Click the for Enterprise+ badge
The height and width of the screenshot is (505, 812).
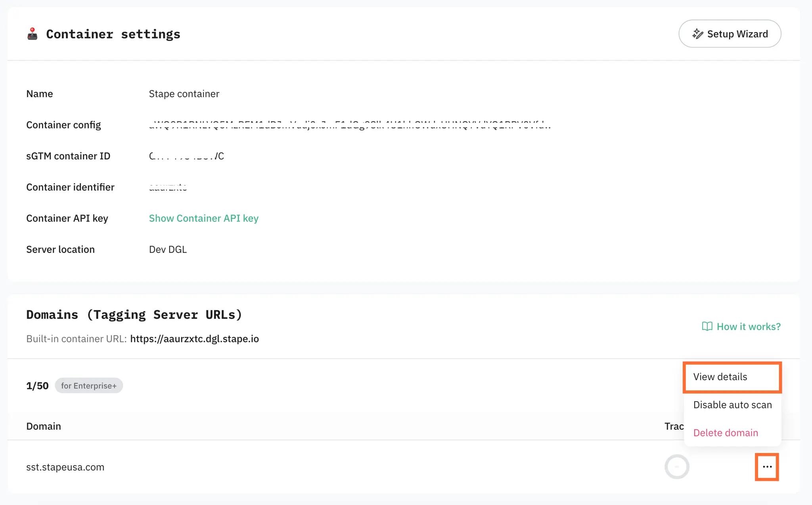89,386
